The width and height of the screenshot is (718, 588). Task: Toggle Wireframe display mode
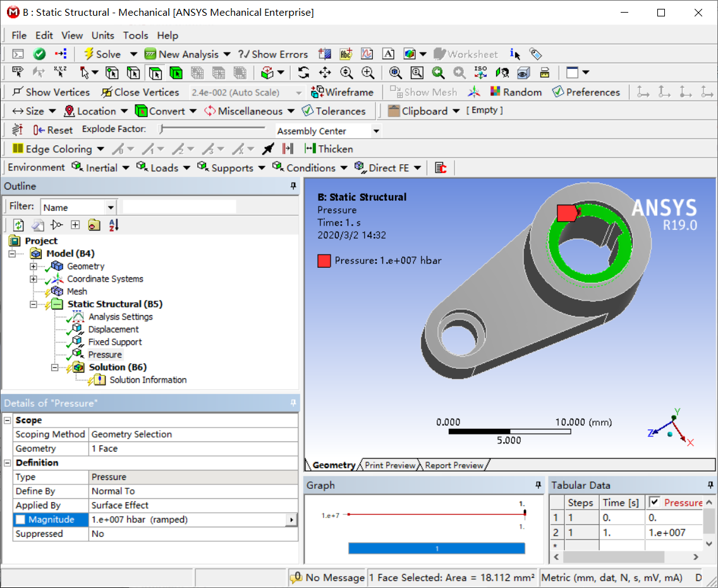point(342,92)
